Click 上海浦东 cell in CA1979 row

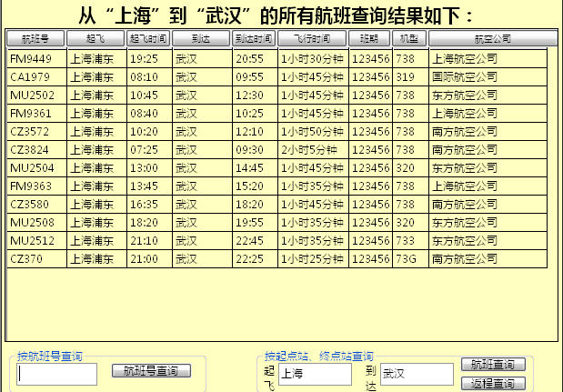(96, 76)
